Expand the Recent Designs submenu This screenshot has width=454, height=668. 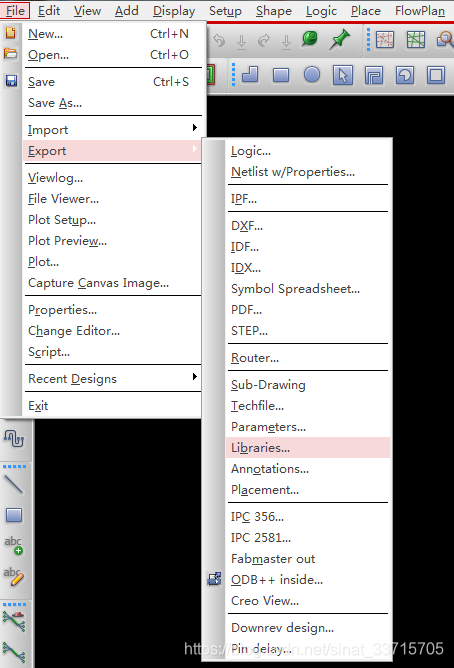113,379
